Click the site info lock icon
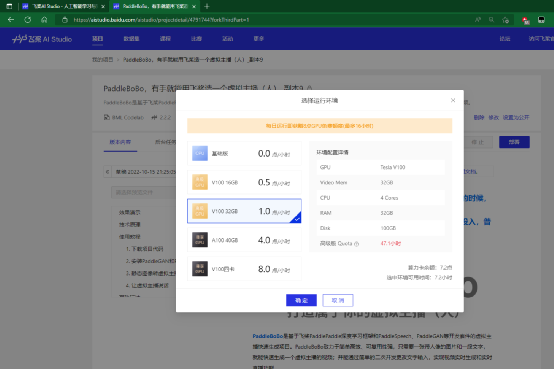Viewport: 554px width, 369px height. [65, 20]
